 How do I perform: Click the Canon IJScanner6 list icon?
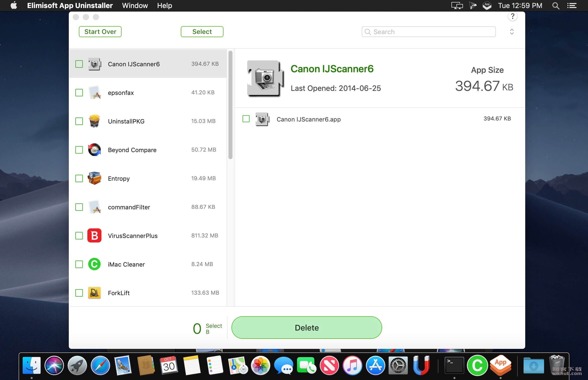pos(94,64)
